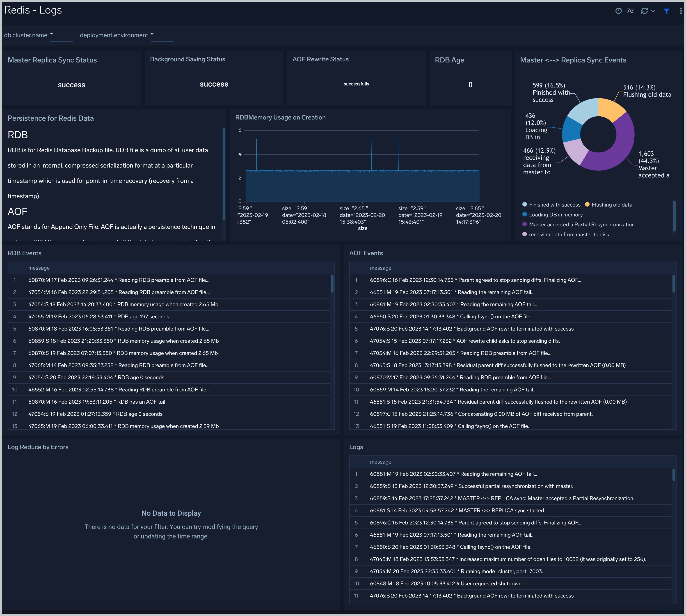
Task: Toggle Flushing old data legend entry
Action: coord(608,205)
